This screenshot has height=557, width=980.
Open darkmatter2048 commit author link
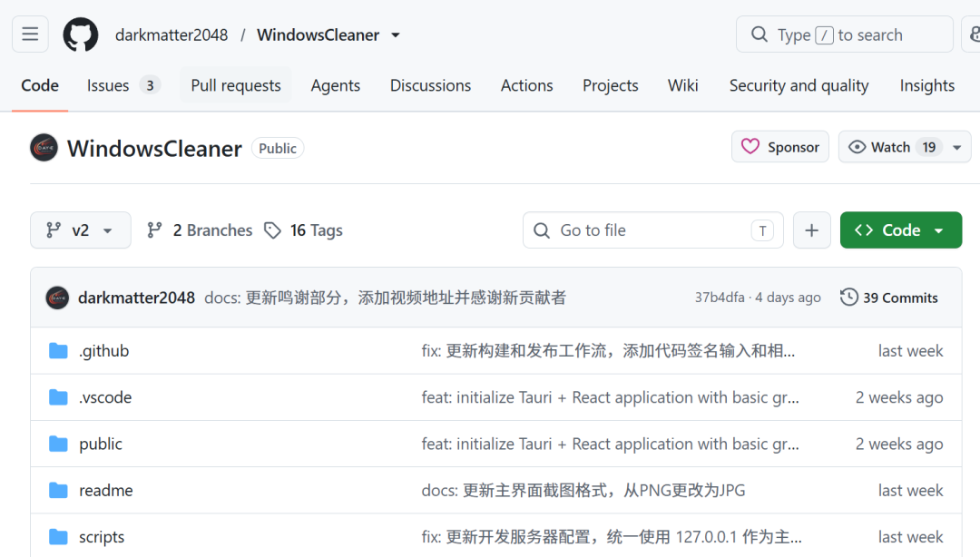point(136,298)
